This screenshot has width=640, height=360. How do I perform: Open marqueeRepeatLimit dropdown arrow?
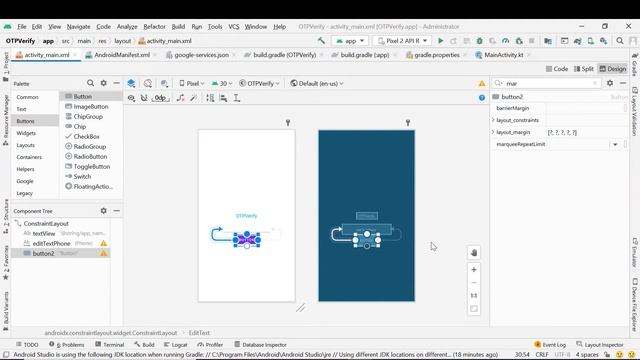[615, 144]
